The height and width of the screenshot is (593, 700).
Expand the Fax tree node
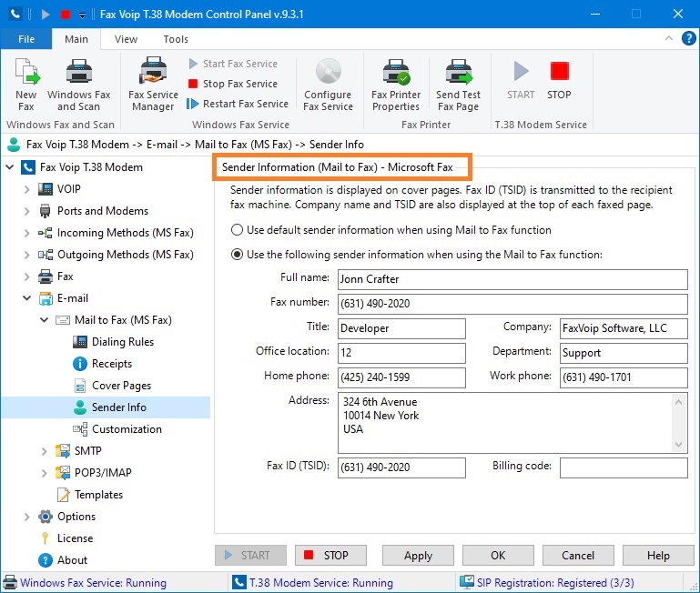pos(26,276)
